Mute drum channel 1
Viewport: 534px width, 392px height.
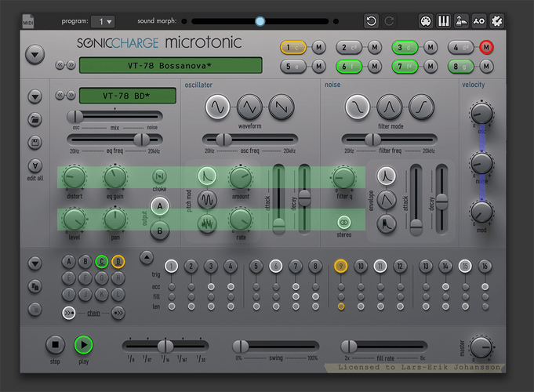point(319,47)
